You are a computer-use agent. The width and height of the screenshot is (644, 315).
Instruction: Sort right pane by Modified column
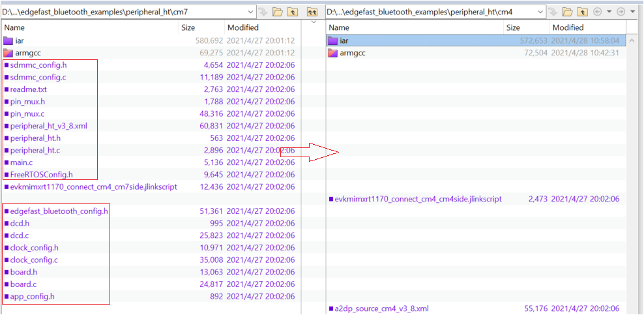point(568,27)
